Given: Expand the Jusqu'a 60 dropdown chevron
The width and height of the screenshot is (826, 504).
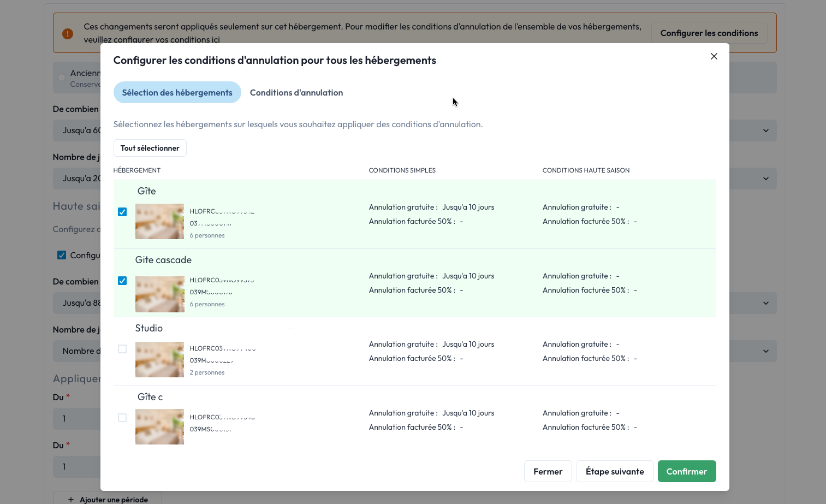Looking at the screenshot, I should coord(766,131).
